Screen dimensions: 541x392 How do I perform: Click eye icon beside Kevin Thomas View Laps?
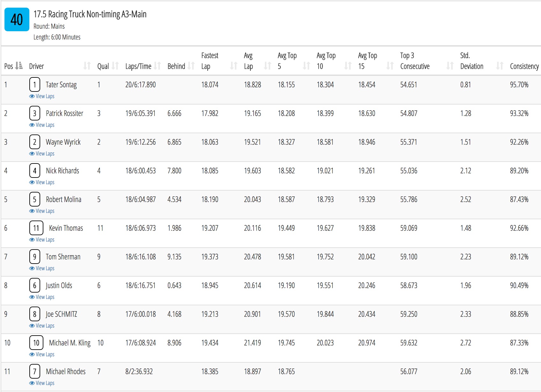pos(32,240)
